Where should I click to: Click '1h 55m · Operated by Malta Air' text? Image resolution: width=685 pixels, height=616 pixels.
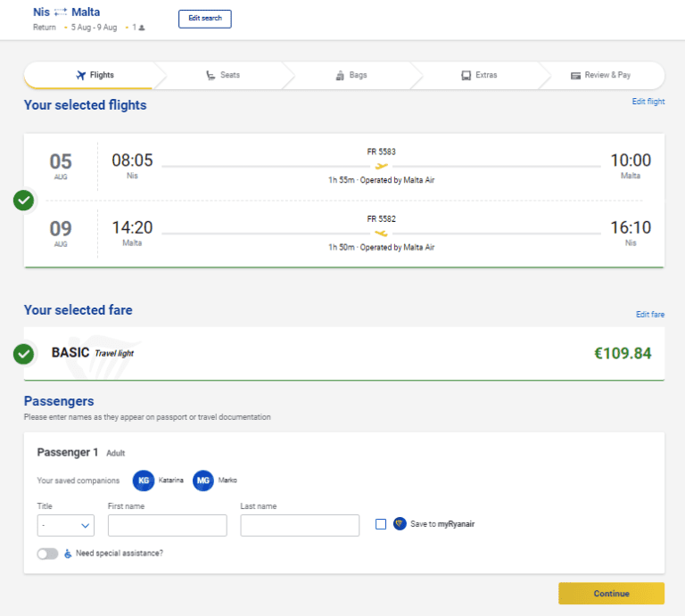coord(382,180)
